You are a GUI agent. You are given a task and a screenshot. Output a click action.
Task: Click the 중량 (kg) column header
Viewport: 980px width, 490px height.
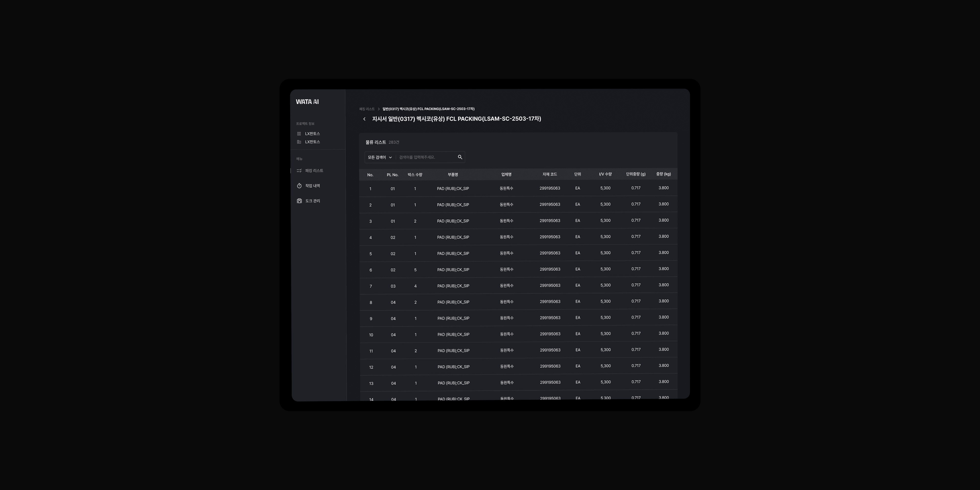663,174
